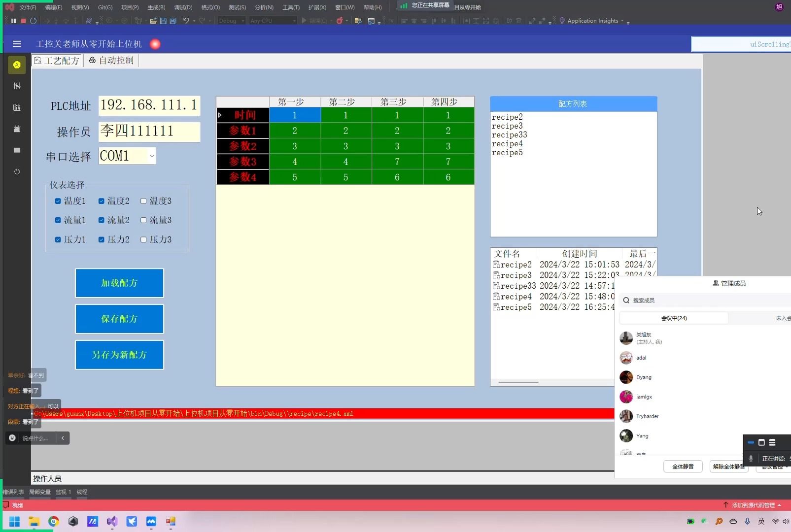Click the 搜索成员 search box
The height and width of the screenshot is (532, 791).
tap(705, 300)
